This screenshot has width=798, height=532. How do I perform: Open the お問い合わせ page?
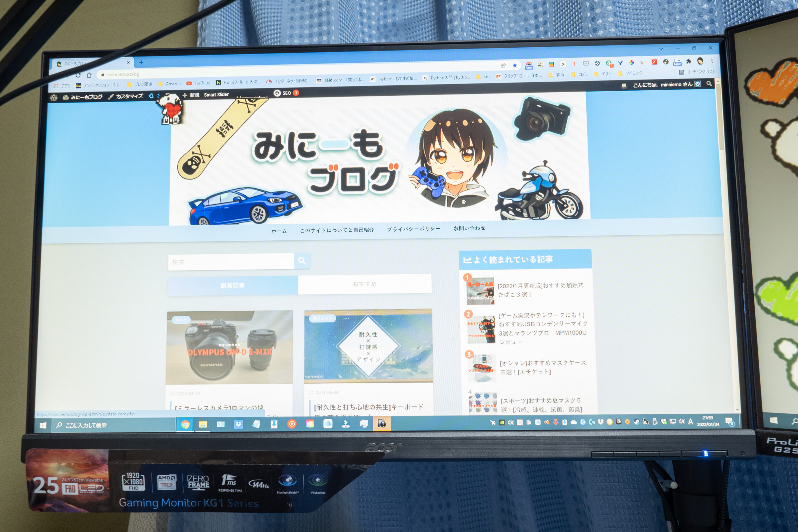click(x=469, y=228)
